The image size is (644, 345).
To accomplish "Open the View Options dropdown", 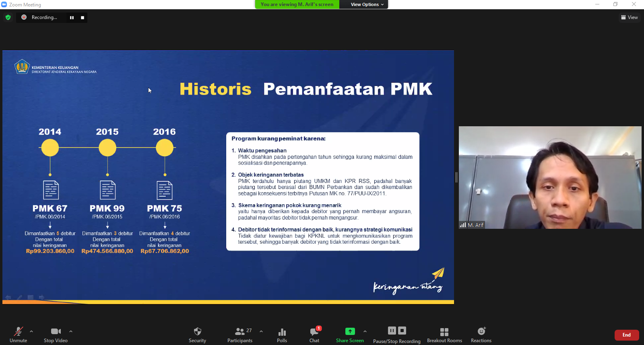I will (x=367, y=4).
